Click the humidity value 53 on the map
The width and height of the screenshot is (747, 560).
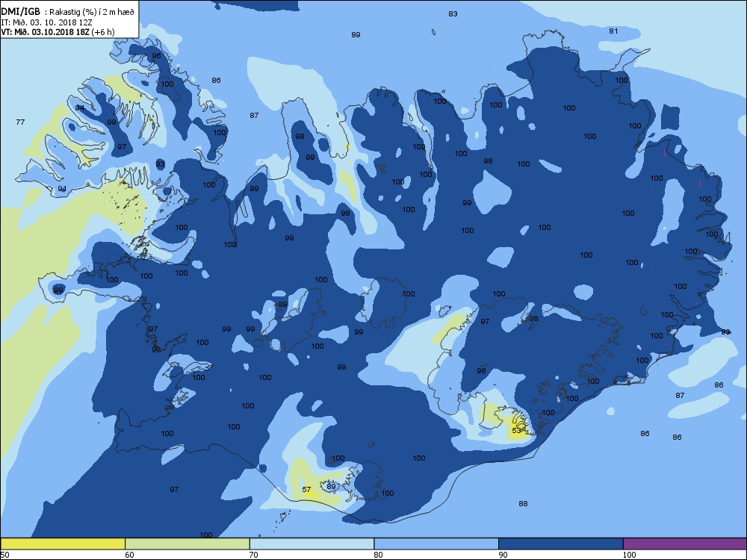tap(517, 431)
